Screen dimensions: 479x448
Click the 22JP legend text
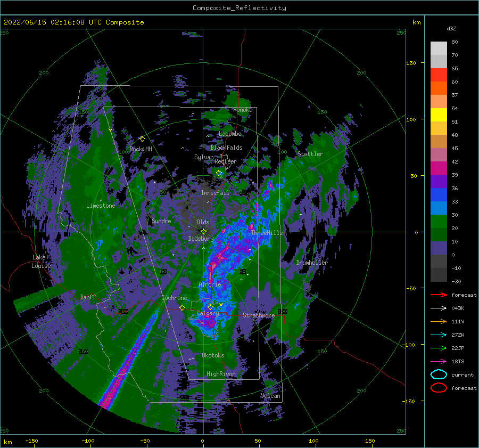click(458, 348)
